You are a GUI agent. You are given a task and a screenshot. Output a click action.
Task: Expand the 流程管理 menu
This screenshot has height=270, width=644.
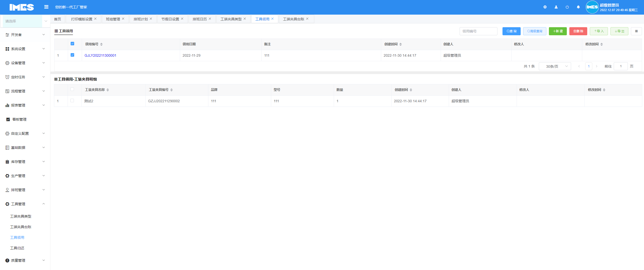[x=25, y=91]
